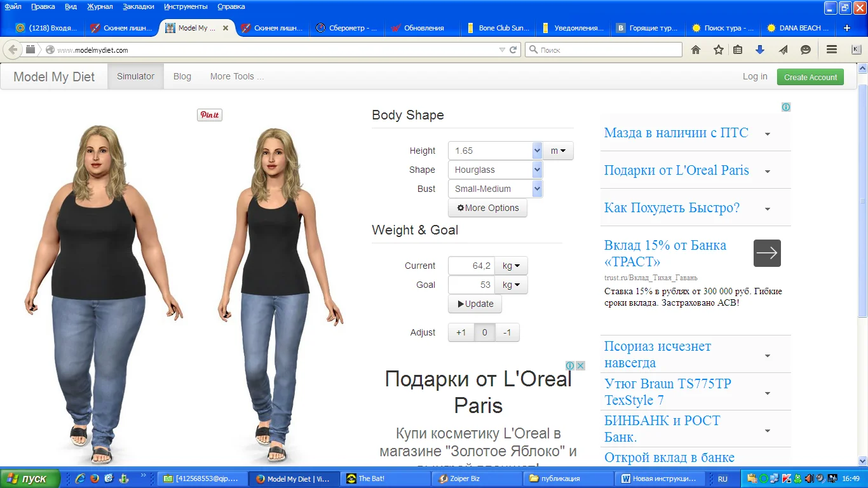Click the current-weight body model image
The width and height of the screenshot is (868, 488).
[104, 294]
